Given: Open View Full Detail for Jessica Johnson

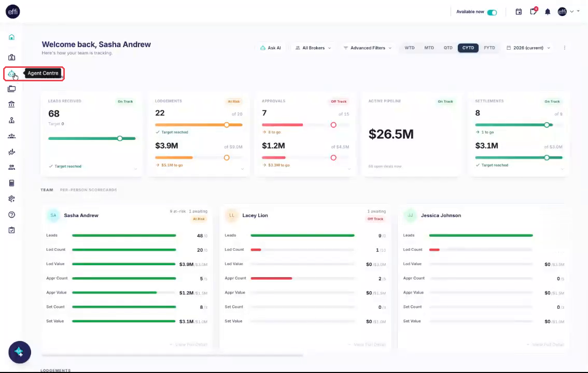Looking at the screenshot, I should click(x=545, y=345).
